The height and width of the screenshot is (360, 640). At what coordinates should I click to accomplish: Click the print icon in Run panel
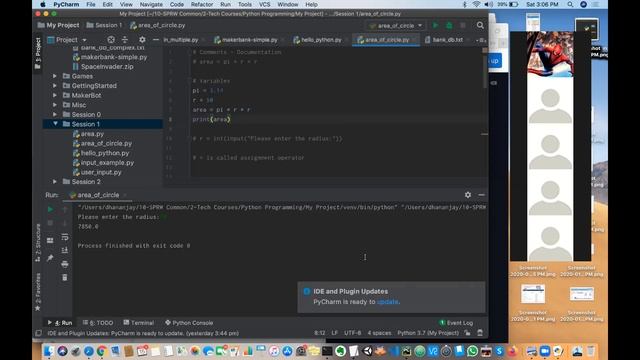pyautogui.click(x=64, y=264)
